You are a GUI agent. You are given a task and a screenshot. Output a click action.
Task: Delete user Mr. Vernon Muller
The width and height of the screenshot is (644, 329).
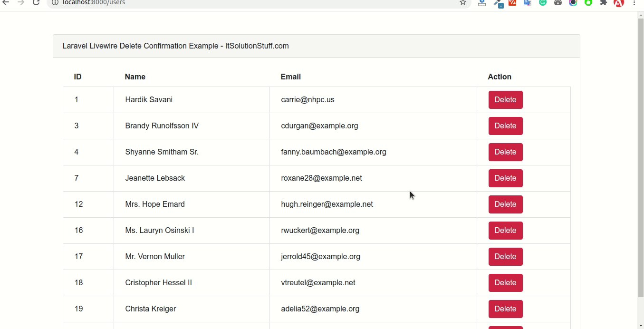[x=505, y=257]
